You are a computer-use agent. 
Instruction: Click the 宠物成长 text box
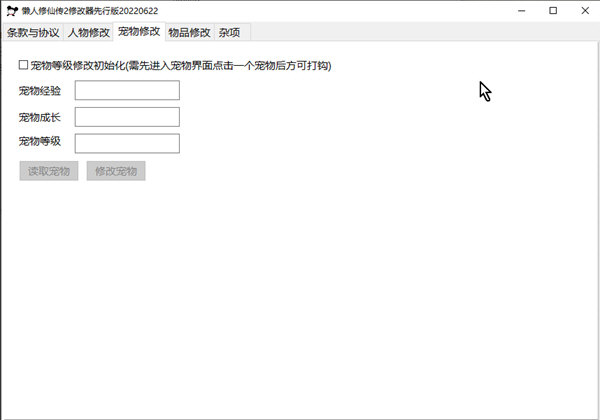(x=127, y=117)
